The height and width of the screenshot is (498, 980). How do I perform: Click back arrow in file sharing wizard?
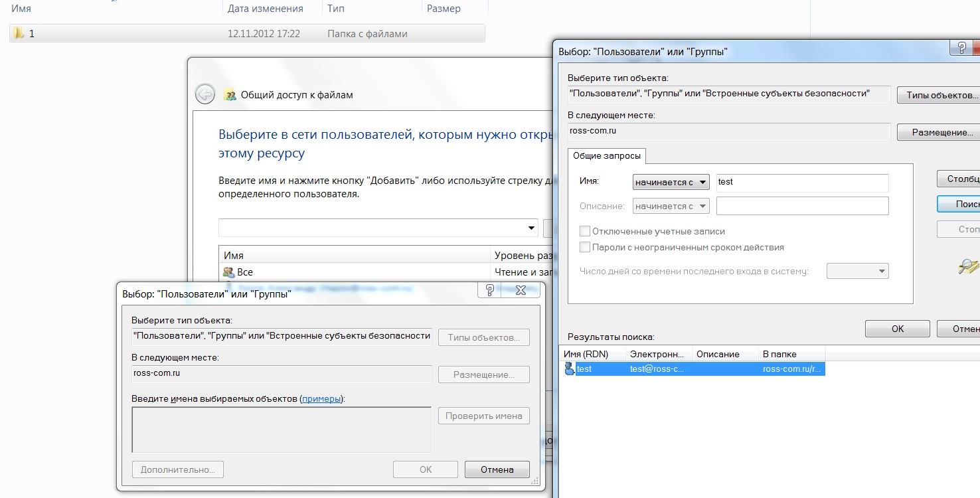tap(205, 94)
